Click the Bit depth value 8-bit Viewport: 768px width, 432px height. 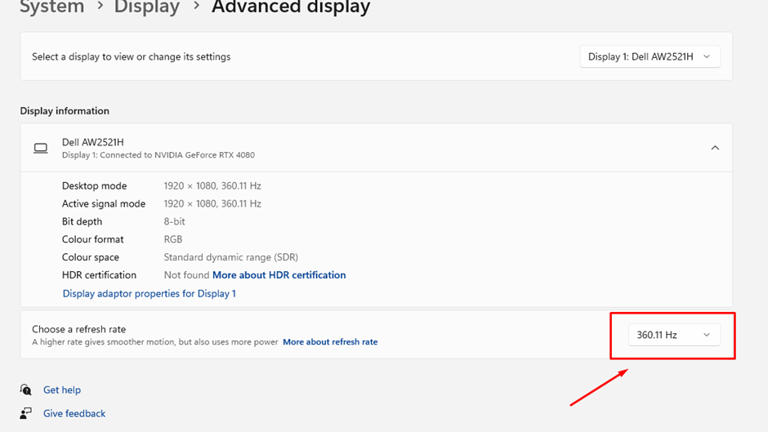(174, 221)
